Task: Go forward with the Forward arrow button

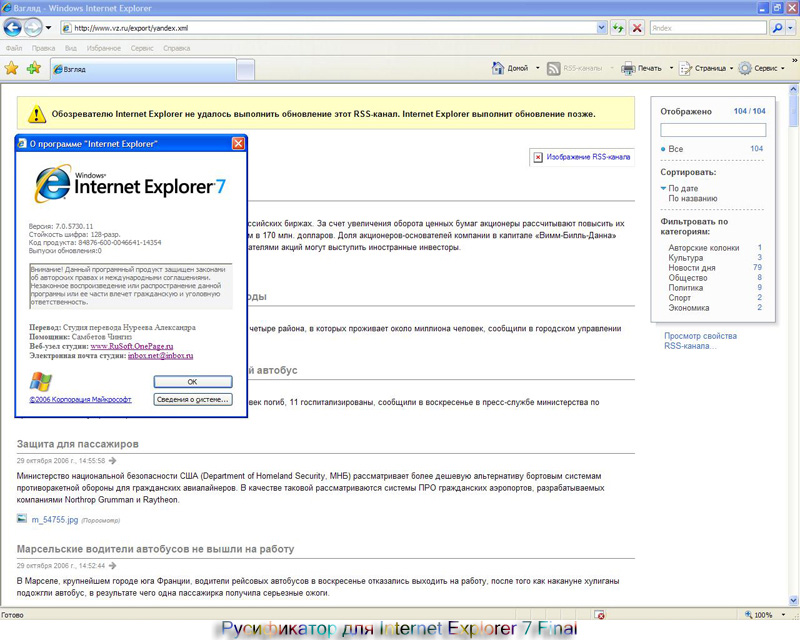Action: [x=33, y=28]
